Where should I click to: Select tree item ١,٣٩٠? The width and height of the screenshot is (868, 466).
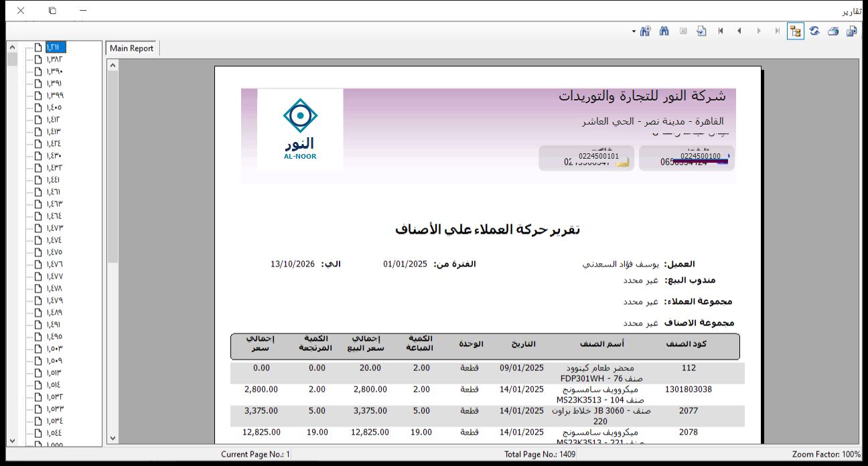point(54,72)
